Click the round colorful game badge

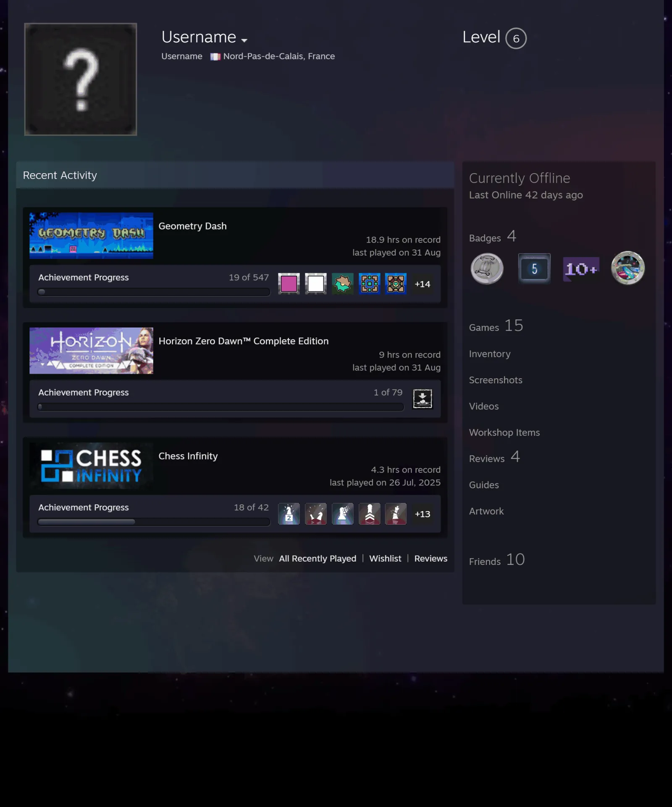coord(628,268)
